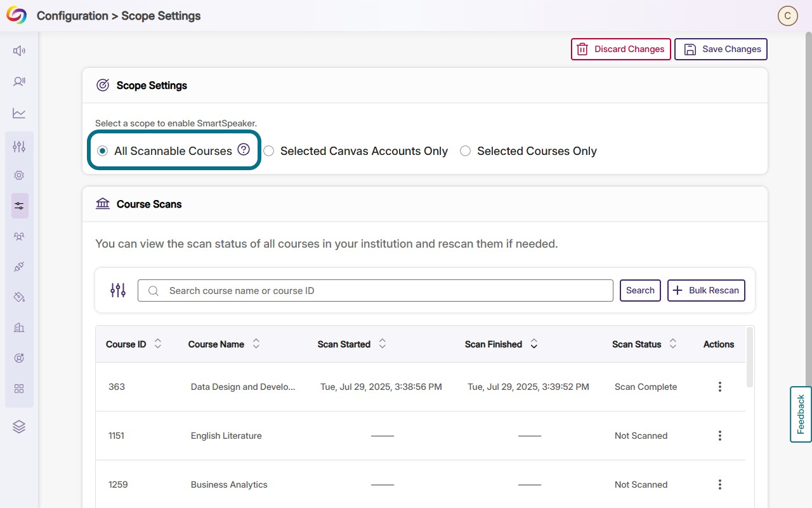Image resolution: width=812 pixels, height=508 pixels.
Task: Open the speaker icon in sidebar
Action: (19, 51)
